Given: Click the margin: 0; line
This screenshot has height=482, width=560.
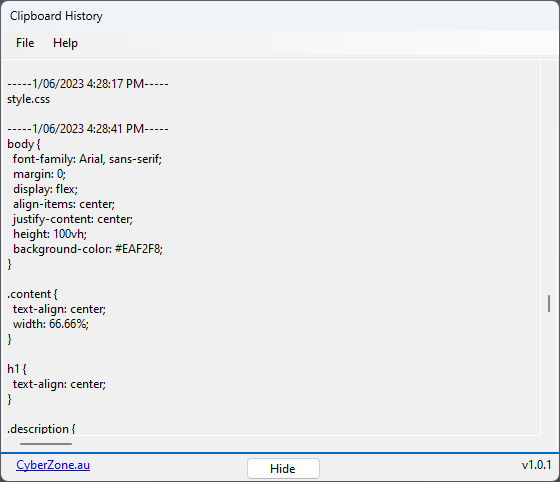Looking at the screenshot, I should pyautogui.click(x=39, y=174).
